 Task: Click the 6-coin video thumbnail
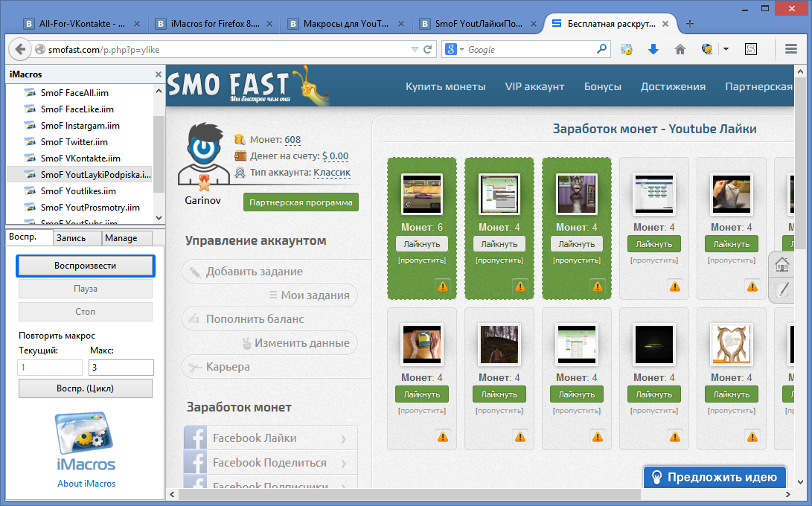[422, 194]
